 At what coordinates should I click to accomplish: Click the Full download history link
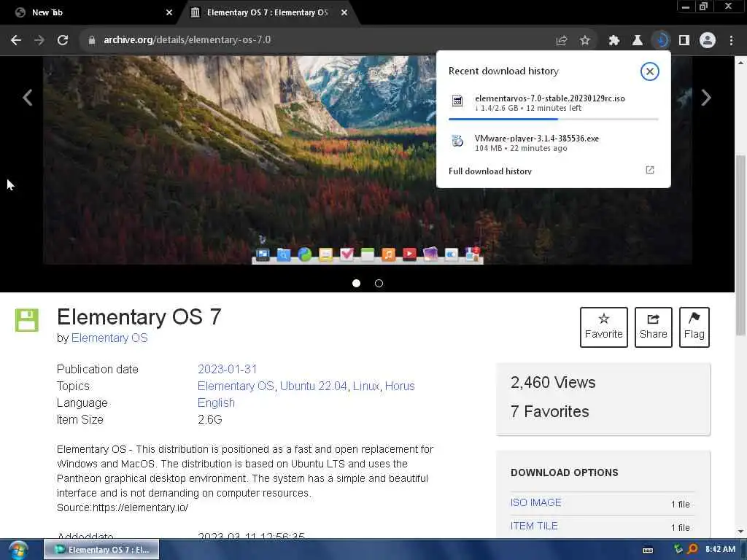click(489, 171)
